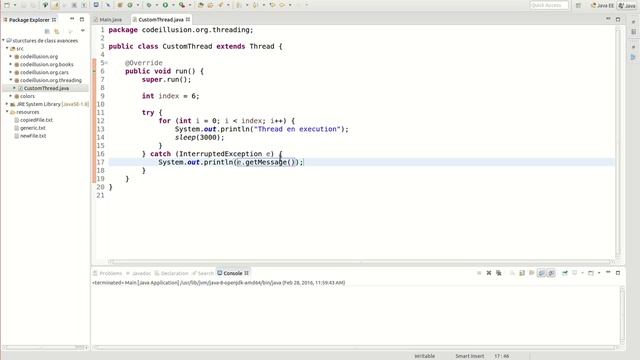The height and width of the screenshot is (360, 640).
Task: Click the Console vertical scrollbar
Action: click(x=622, y=315)
